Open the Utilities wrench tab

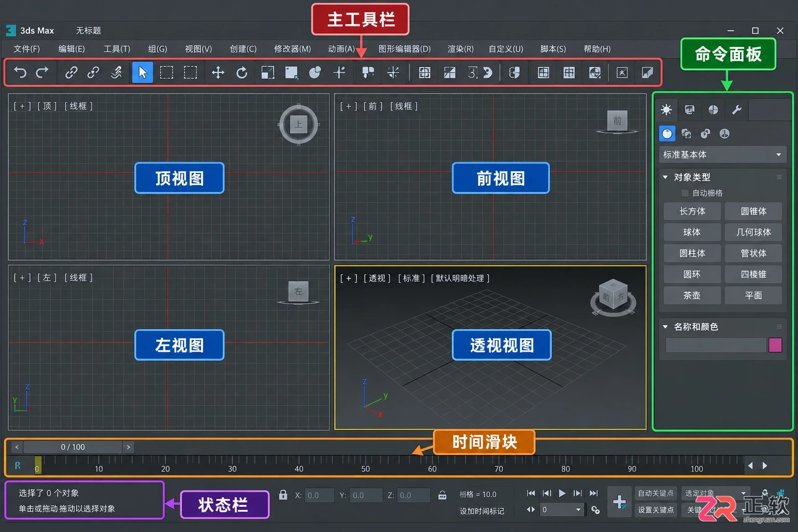pyautogui.click(x=736, y=110)
